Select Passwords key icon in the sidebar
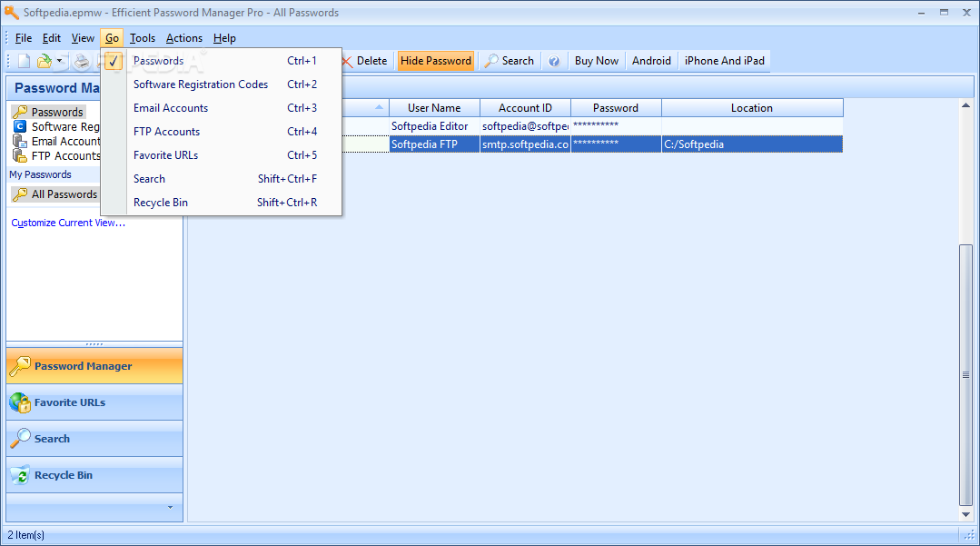Viewport: 980px width, 546px height. coord(20,112)
